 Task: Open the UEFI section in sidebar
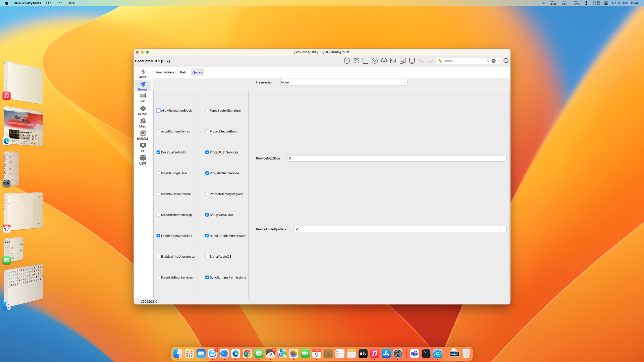point(143,160)
